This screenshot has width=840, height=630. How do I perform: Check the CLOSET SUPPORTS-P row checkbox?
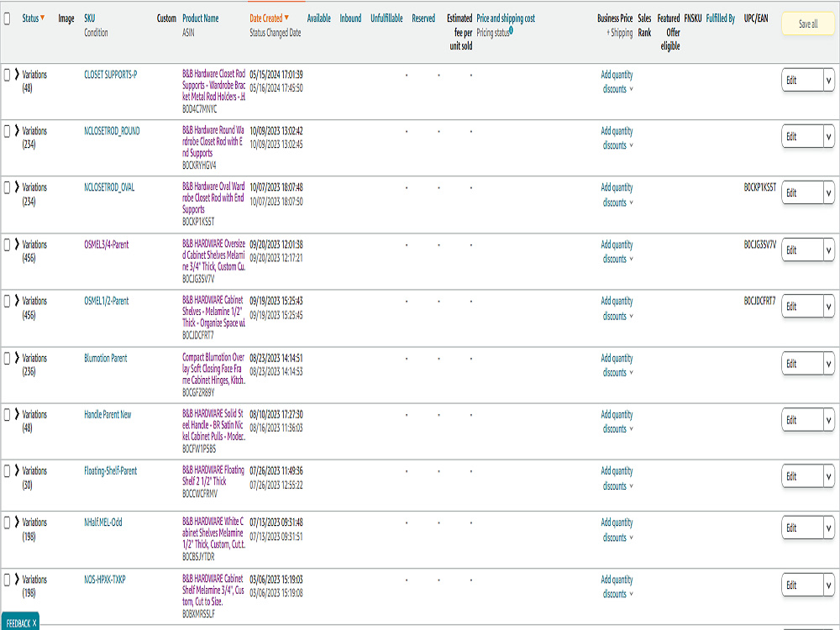tap(7, 75)
